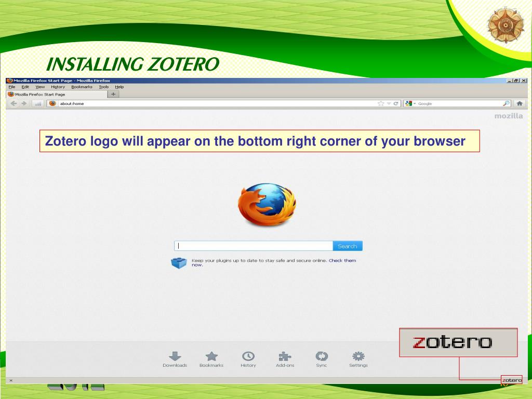The height and width of the screenshot is (399, 532).
Task: Go forward with the forward arrow button
Action: click(24, 103)
